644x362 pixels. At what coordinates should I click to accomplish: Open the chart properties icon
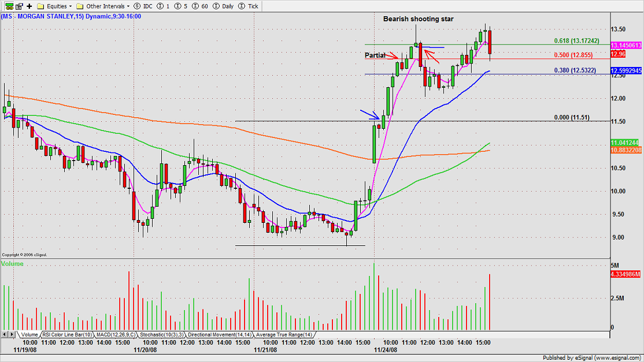click(x=19, y=6)
